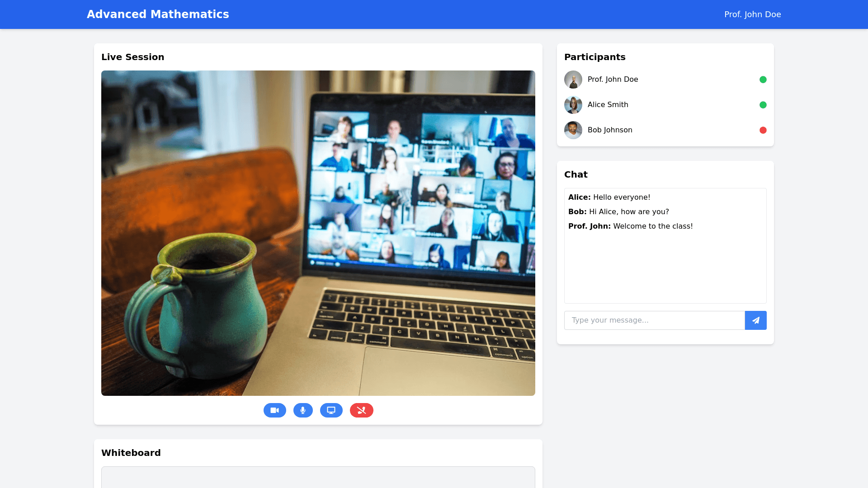
Task: Click Prof. John Doe's green status indicator
Action: [763, 80]
